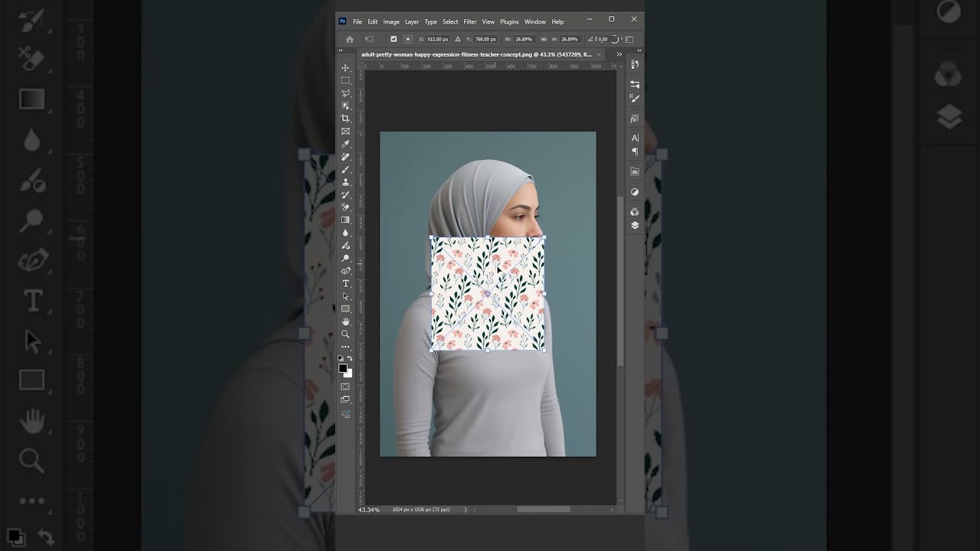Open the Edit menu

pyautogui.click(x=373, y=21)
